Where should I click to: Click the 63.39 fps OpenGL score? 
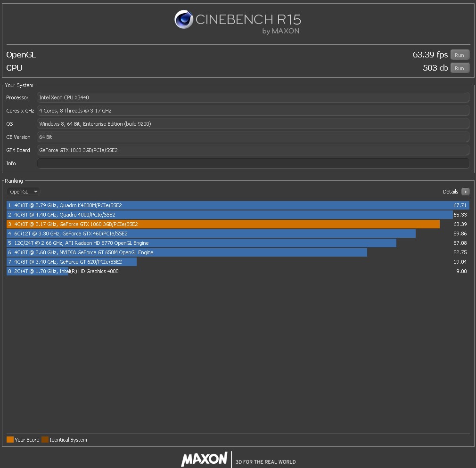[430, 55]
